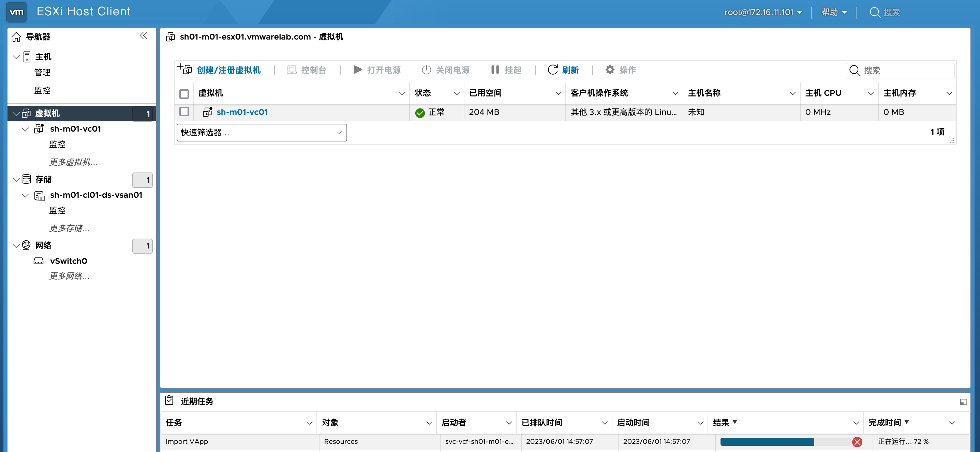980x452 pixels.
Task: Click the power on play icon
Action: click(x=358, y=69)
